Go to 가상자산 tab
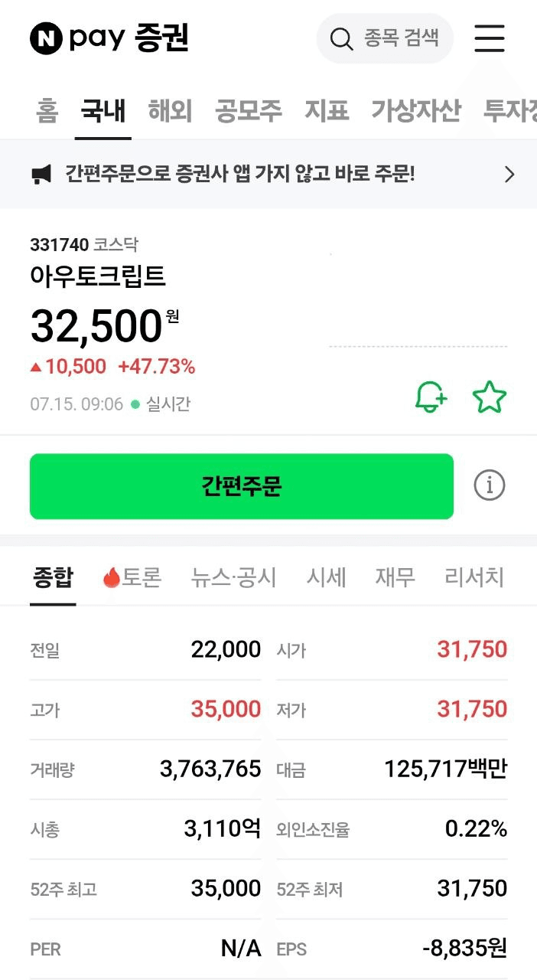 tap(416, 111)
